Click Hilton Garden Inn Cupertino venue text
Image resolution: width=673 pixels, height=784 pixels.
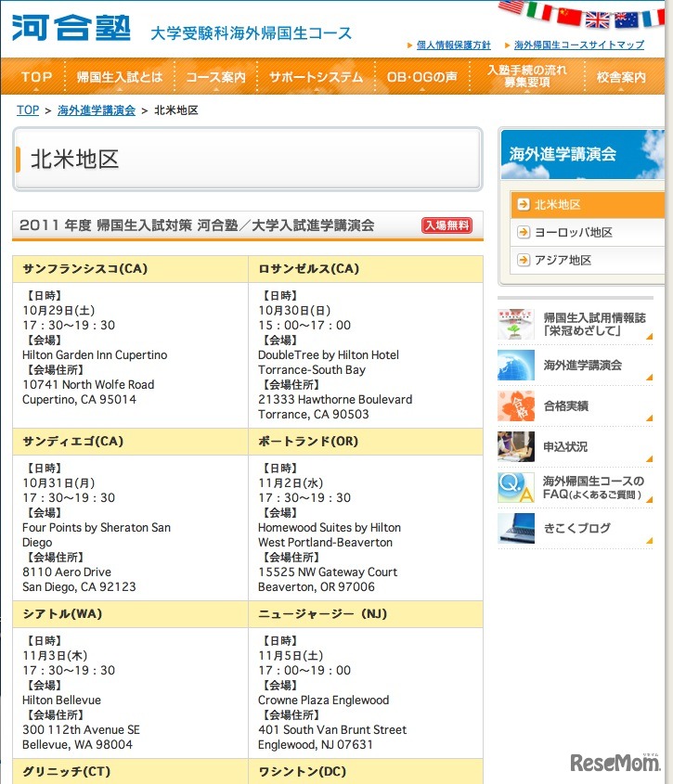tap(95, 355)
